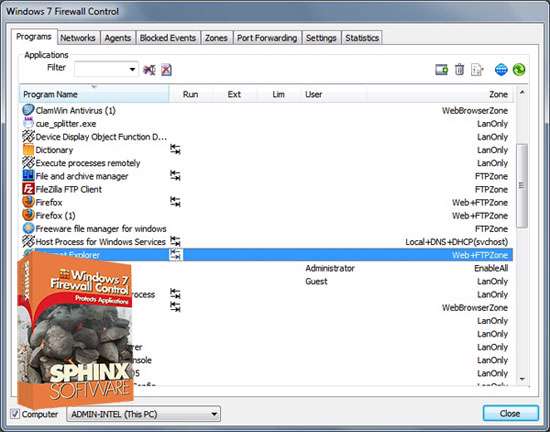Click FTPZone cell in FileZilla FTP Client row

click(x=491, y=189)
